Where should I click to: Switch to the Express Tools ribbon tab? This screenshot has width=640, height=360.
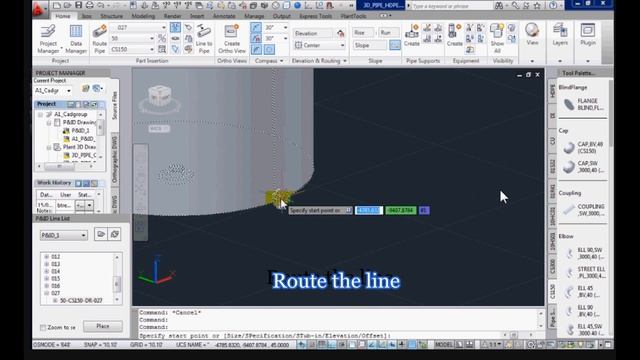[x=316, y=16]
